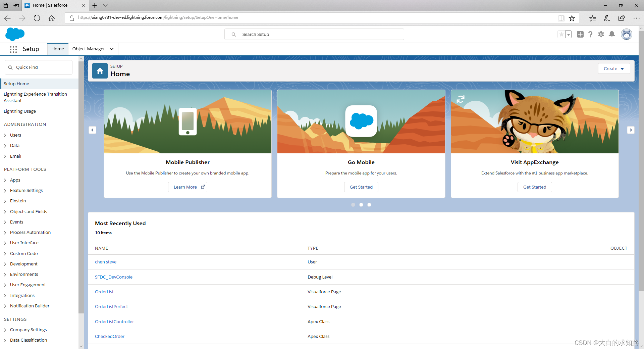The height and width of the screenshot is (349, 644).
Task: Click the magnifier in Search Setup bar
Action: [234, 34]
